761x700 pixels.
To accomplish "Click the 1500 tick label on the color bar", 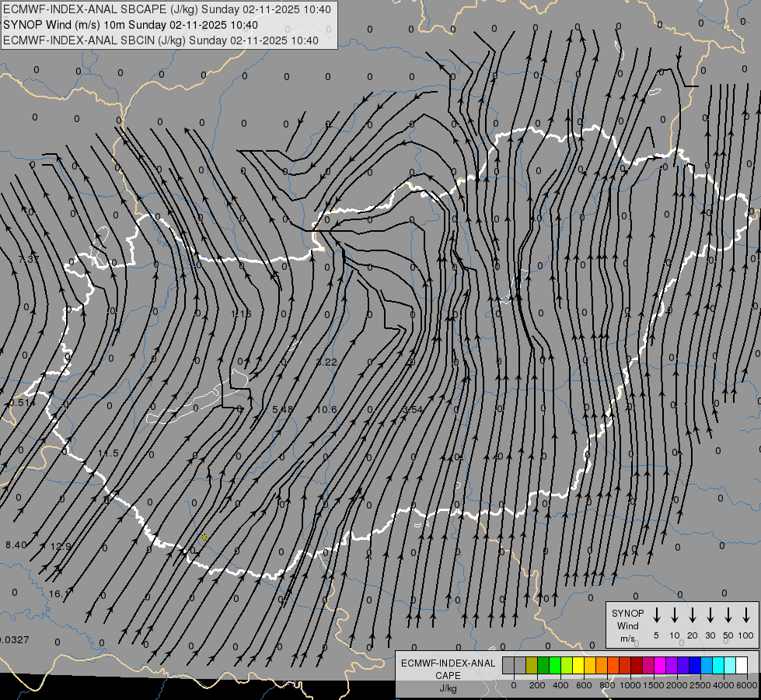I will 653,685.
